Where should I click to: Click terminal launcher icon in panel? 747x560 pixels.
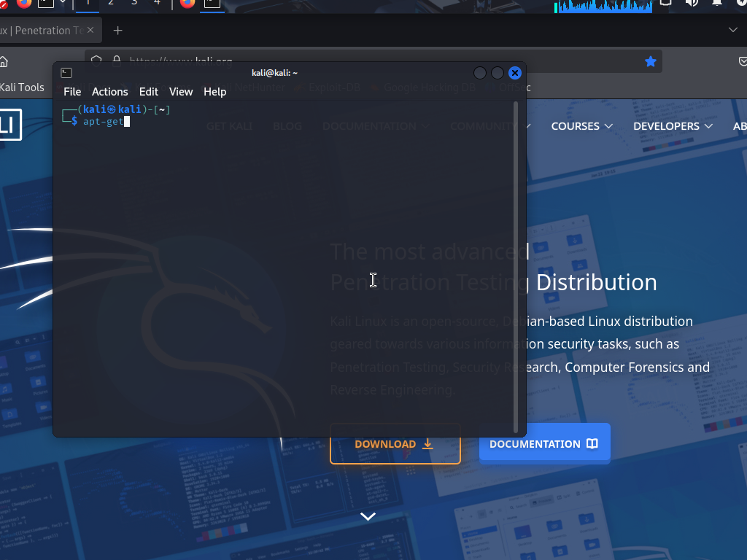point(46,4)
